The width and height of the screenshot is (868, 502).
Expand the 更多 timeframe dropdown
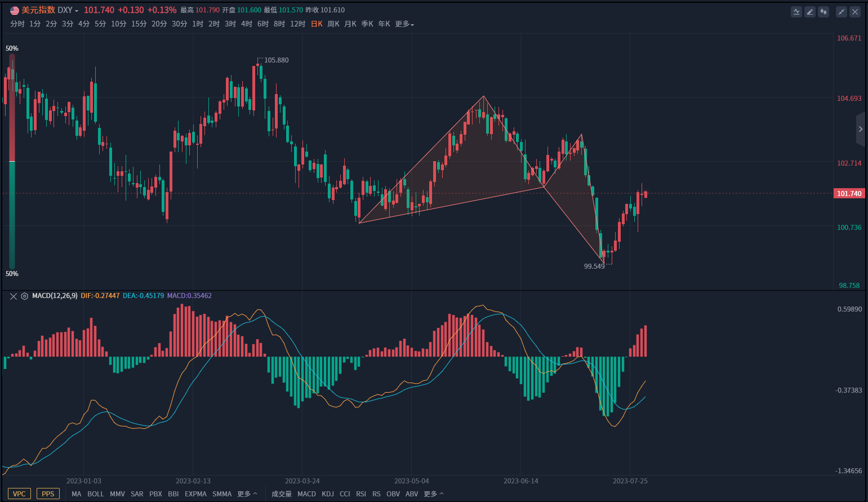(404, 24)
